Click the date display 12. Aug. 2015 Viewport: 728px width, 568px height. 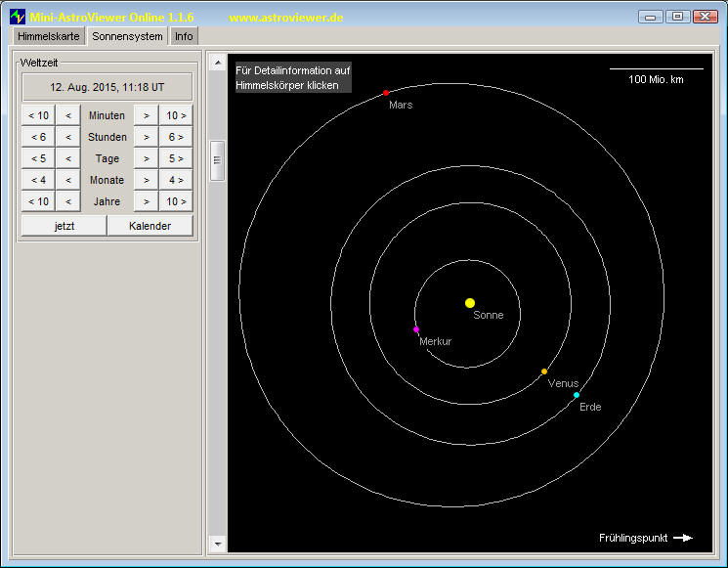(107, 87)
